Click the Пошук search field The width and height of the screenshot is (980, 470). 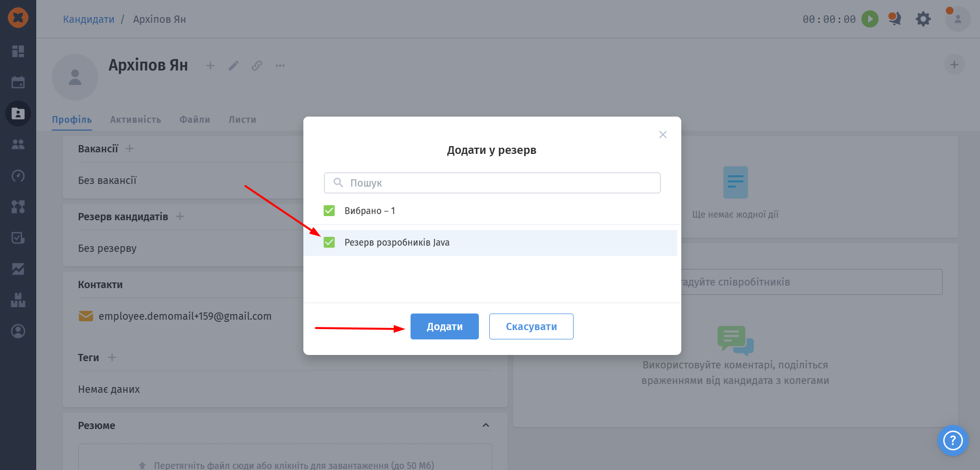pos(492,183)
